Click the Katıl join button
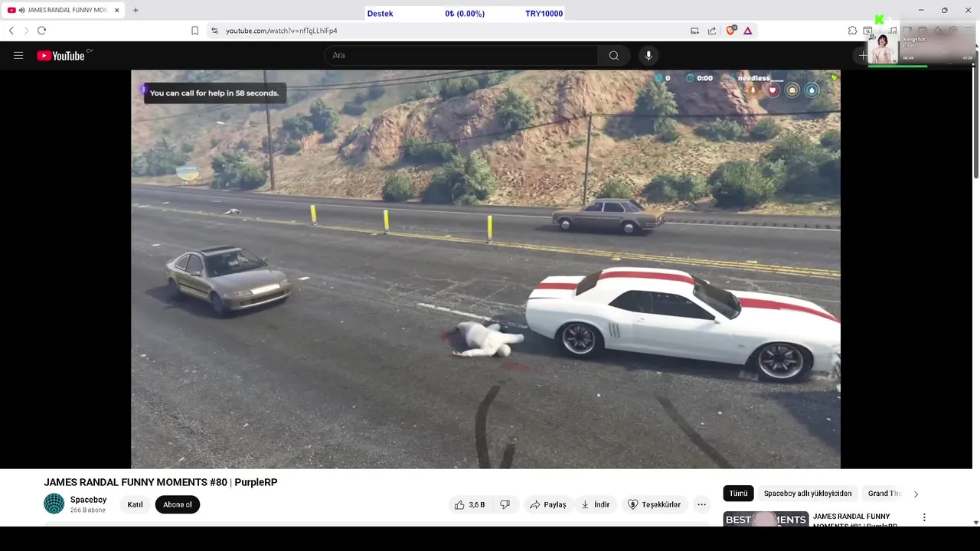The height and width of the screenshot is (551, 980). tap(135, 504)
